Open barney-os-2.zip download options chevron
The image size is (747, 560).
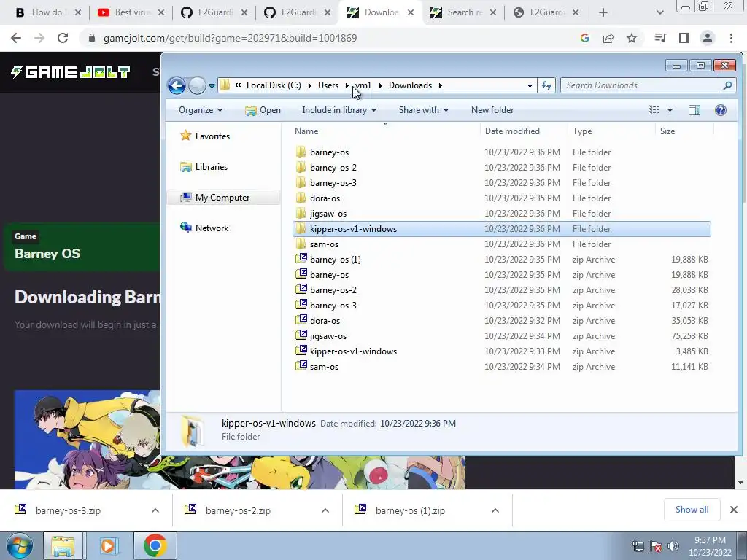(325, 510)
